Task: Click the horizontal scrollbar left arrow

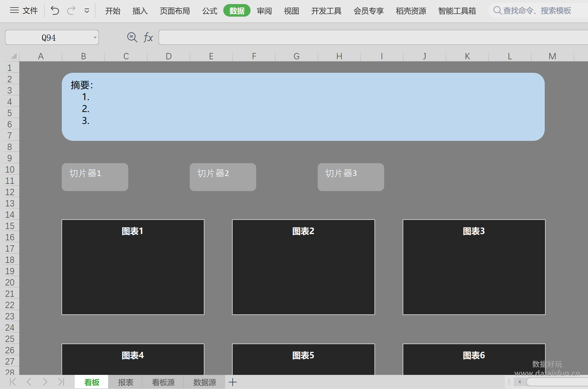Action: [x=520, y=382]
